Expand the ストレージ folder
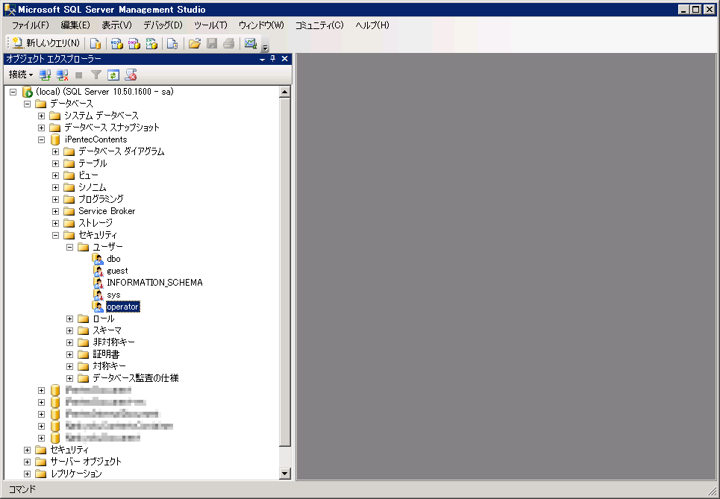This screenshot has height=499, width=720. tap(56, 223)
